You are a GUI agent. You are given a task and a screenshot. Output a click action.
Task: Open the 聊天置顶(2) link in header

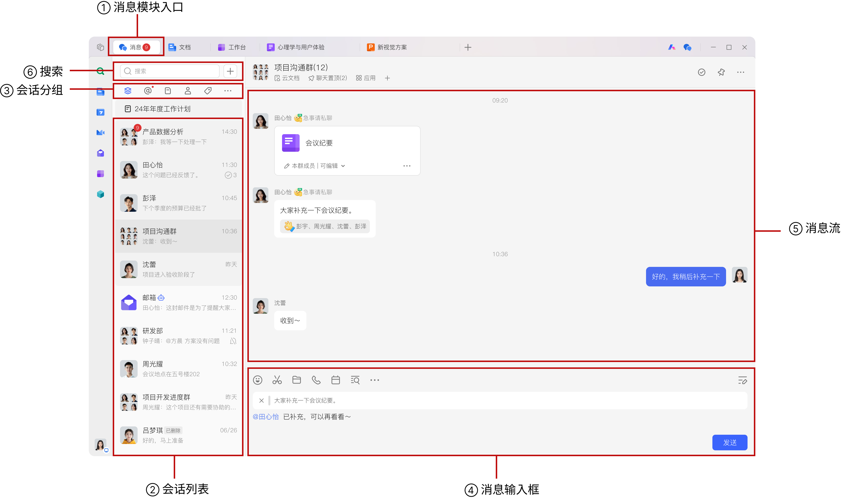click(x=328, y=78)
